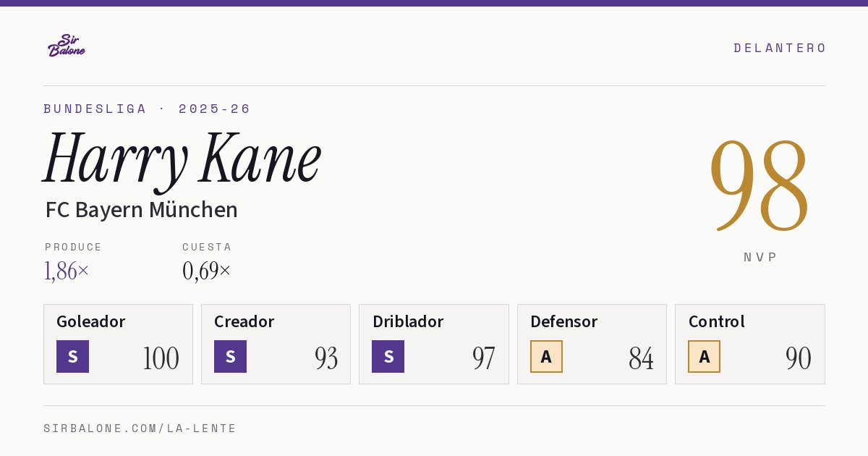Click the Creador card title

(244, 321)
